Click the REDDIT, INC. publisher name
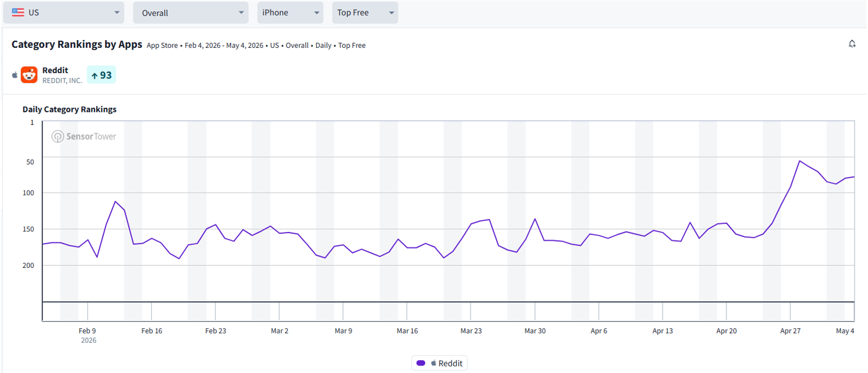 [x=62, y=81]
